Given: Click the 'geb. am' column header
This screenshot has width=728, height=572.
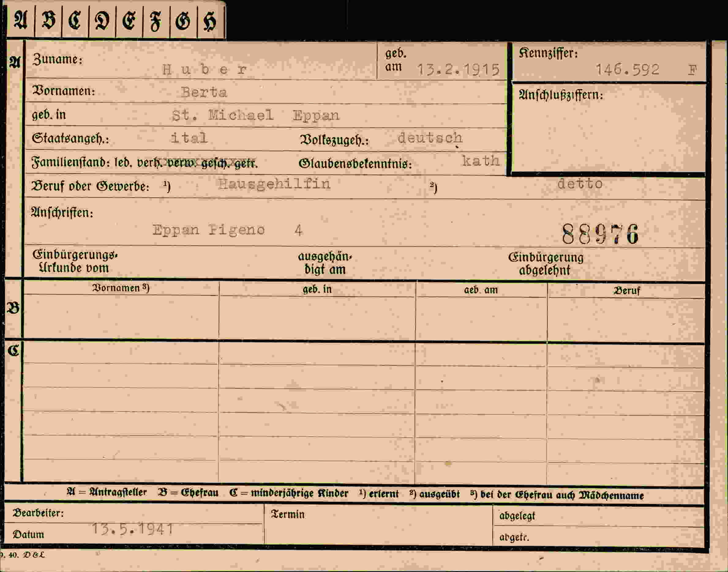Looking at the screenshot, I should 481,290.
